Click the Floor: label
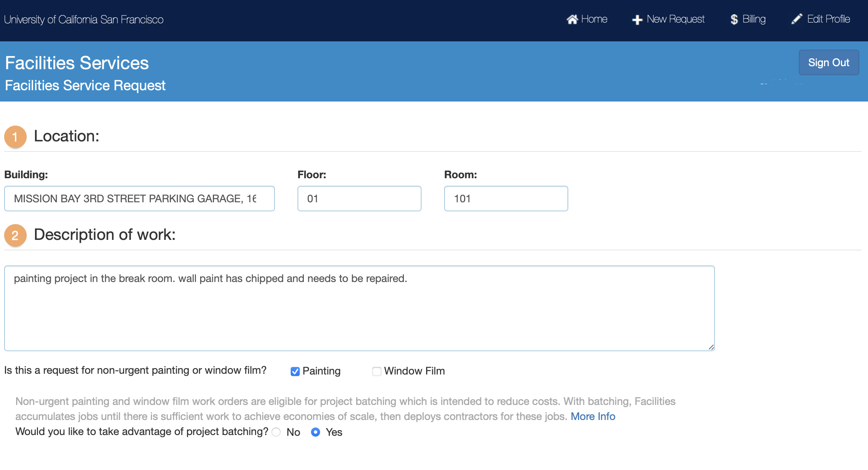868x470 pixels. pos(312,174)
